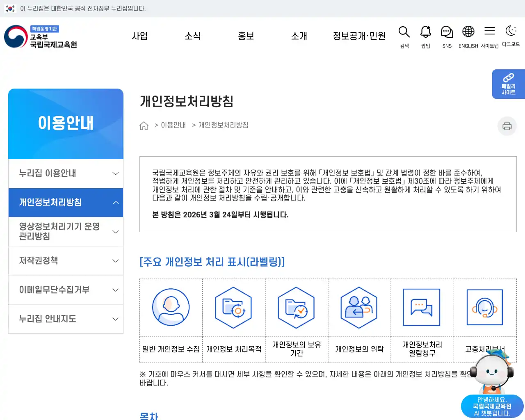This screenshot has height=420, width=525.
Task: Expand 이메일무단수집거부 sidebar chevron
Action: [116, 290]
